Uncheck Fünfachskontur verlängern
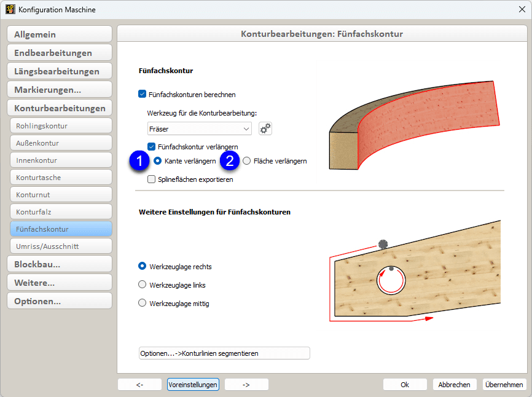Screen dimensions: 532x397 [151, 147]
